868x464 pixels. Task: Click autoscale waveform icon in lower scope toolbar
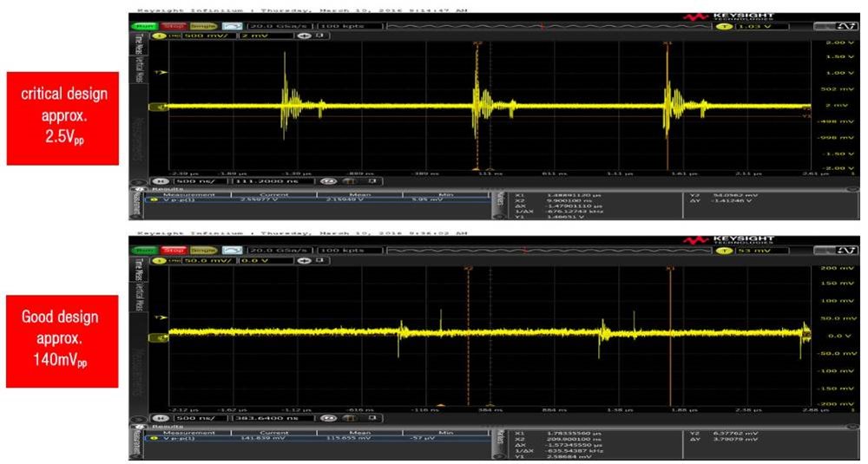coord(233,251)
